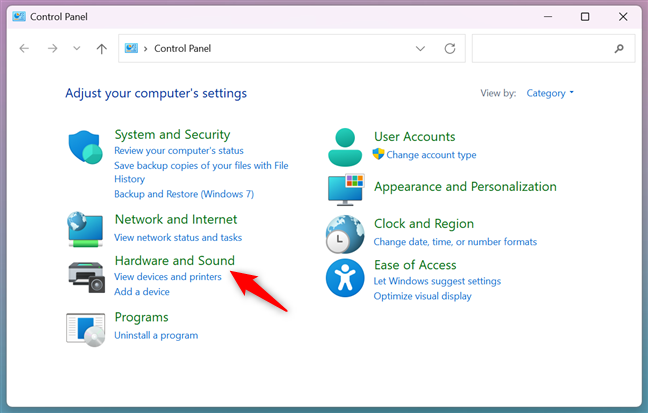
Task: Open Ease of Access heading
Action: (415, 265)
